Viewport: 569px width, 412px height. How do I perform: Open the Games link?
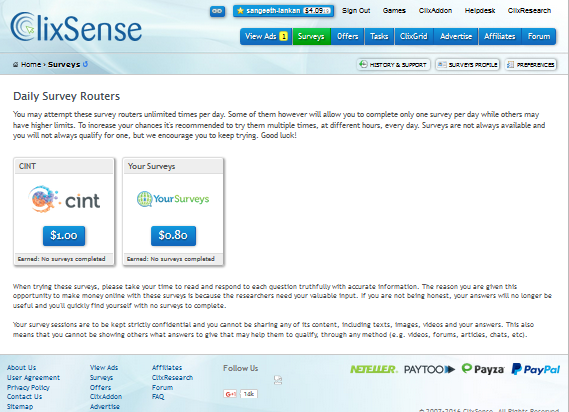pos(394,11)
